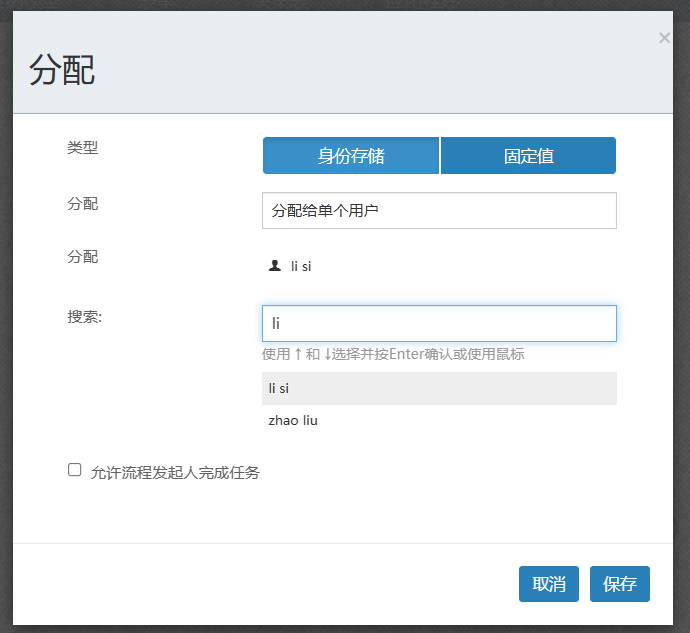Select the 身份存储 type option
The width and height of the screenshot is (690, 633).
point(351,156)
